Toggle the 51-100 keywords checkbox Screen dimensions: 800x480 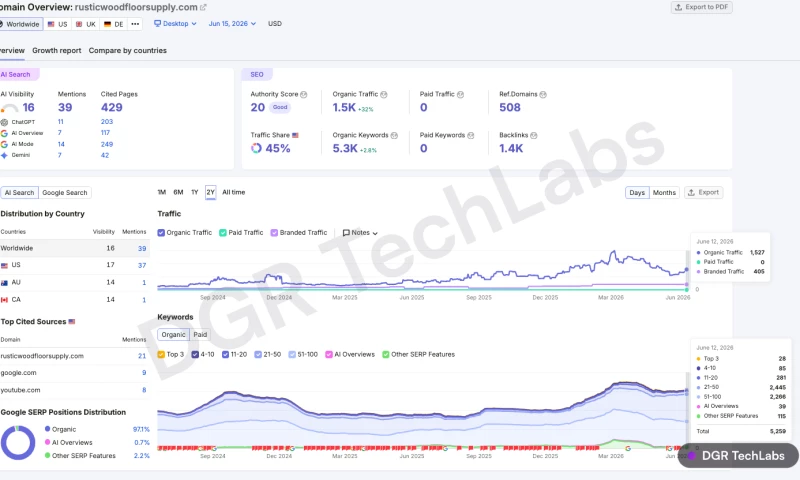click(292, 355)
